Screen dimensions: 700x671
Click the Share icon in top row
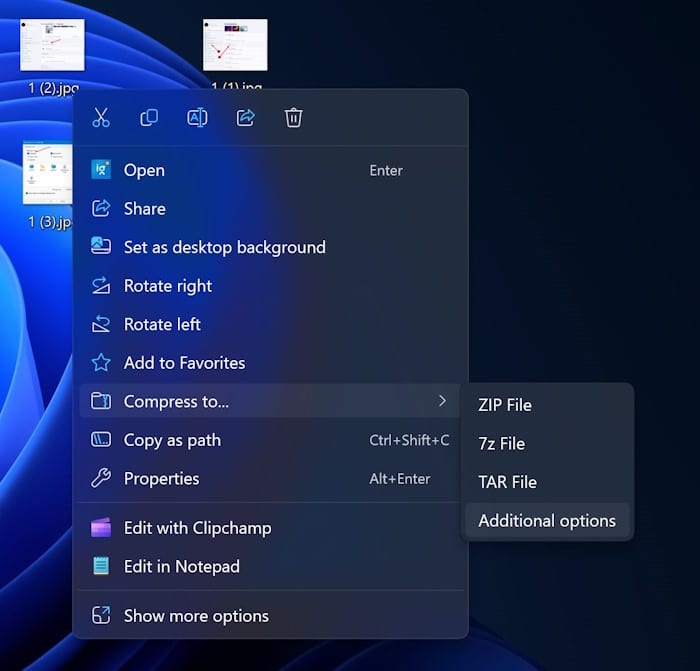[246, 118]
